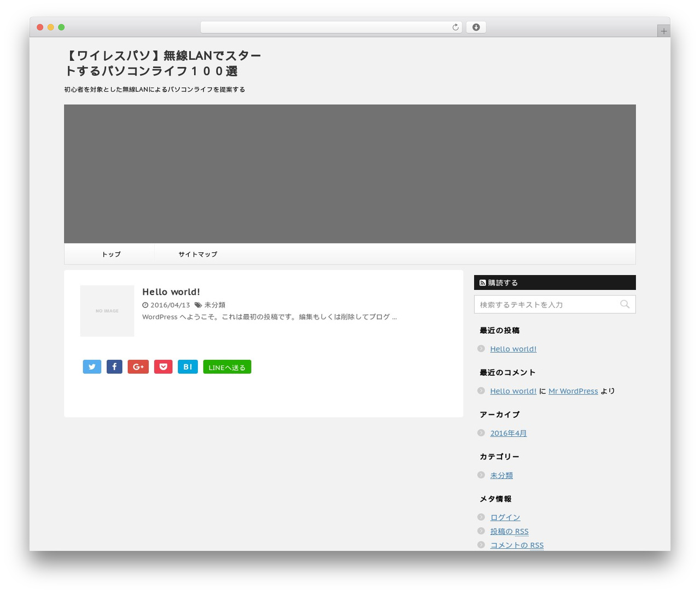Open the トップ menu item
Viewport: 700px width, 593px height.
[x=111, y=254]
